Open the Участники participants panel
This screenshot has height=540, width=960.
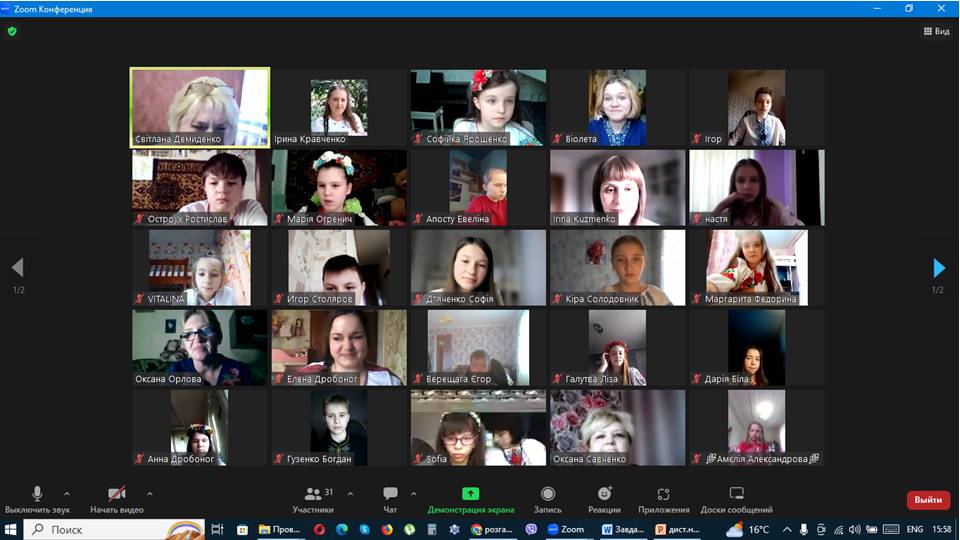[x=314, y=497]
